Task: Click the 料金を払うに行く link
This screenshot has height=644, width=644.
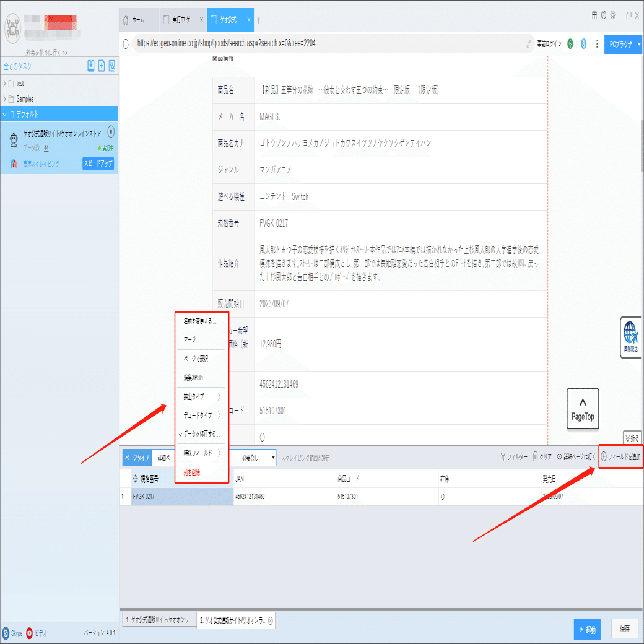Action: 46,53
